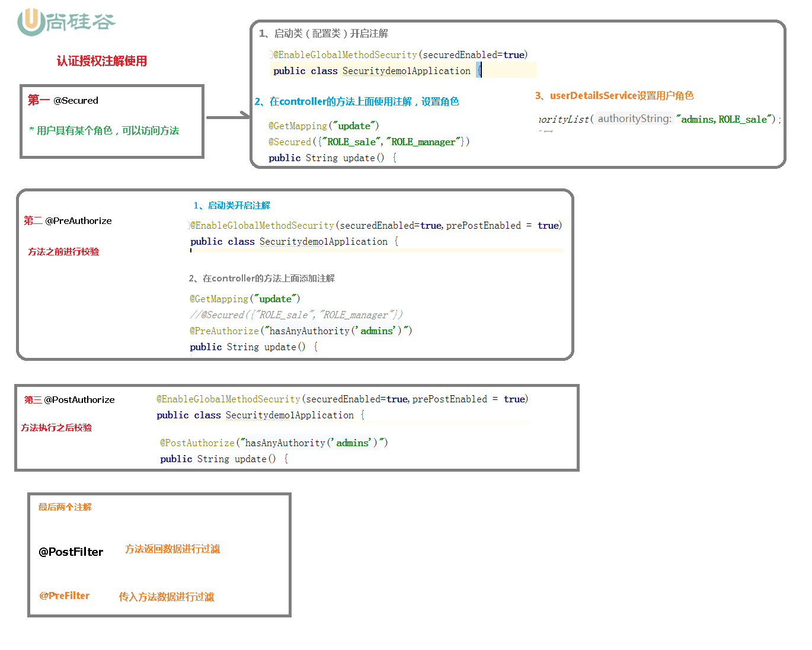812x650 pixels.
Task: Select public String update() under the @PreAuthorize annotation
Action: pyautogui.click(x=254, y=347)
